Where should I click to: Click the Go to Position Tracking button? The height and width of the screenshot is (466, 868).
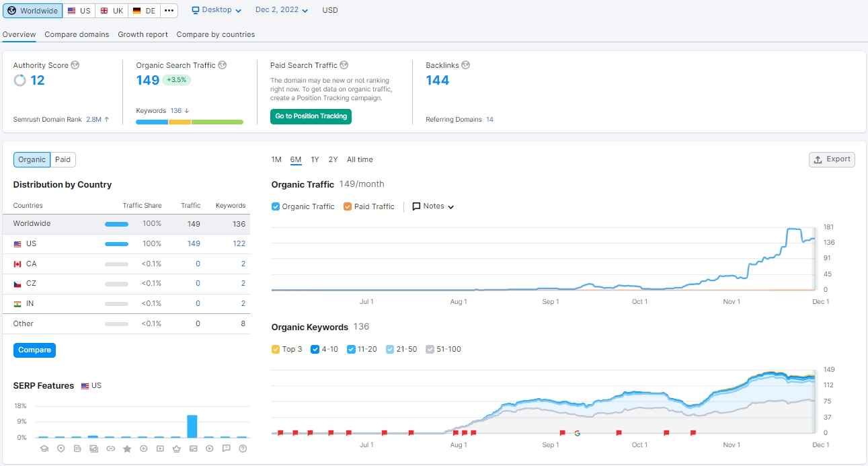pos(311,116)
